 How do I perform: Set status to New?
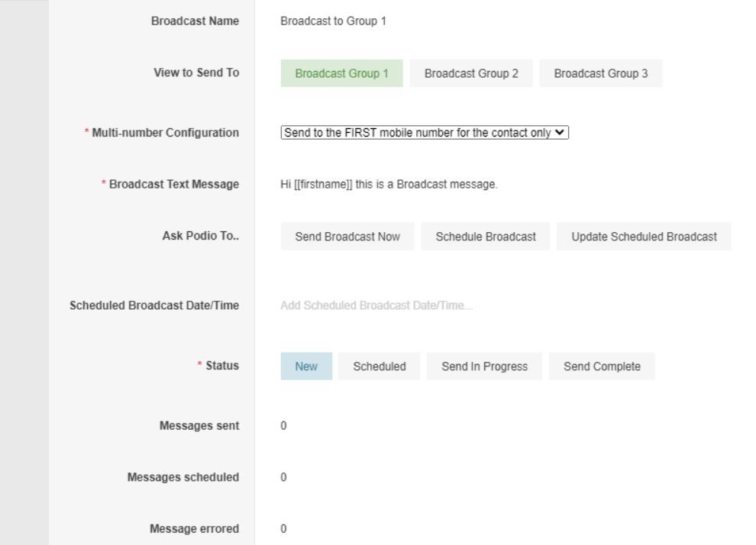click(x=306, y=366)
